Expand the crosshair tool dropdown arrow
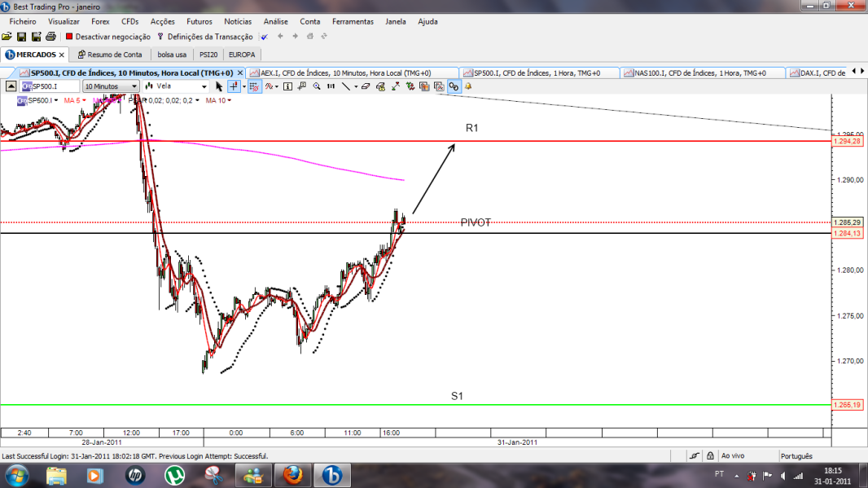868x488 pixels. point(244,86)
